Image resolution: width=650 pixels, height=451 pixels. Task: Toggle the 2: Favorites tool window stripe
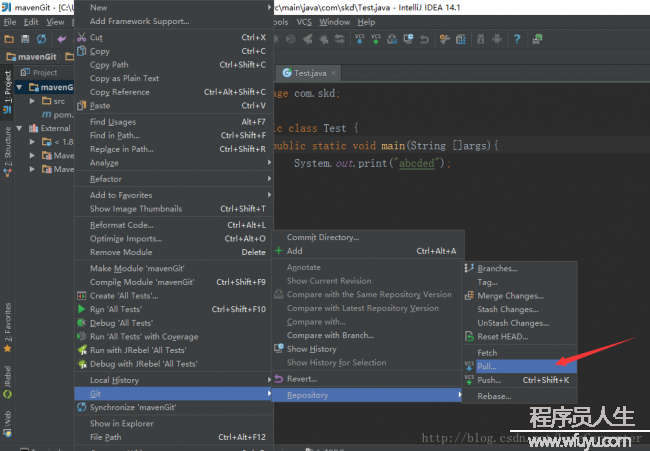pyautogui.click(x=7, y=327)
